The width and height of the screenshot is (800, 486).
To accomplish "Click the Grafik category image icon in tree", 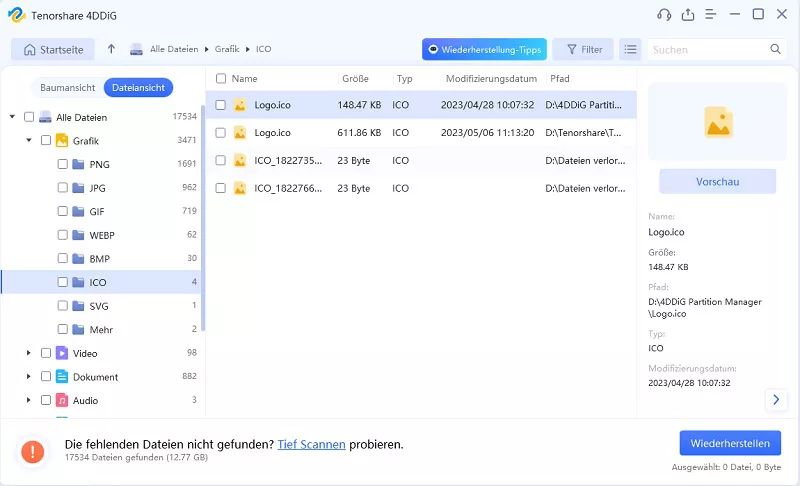I will pos(62,140).
